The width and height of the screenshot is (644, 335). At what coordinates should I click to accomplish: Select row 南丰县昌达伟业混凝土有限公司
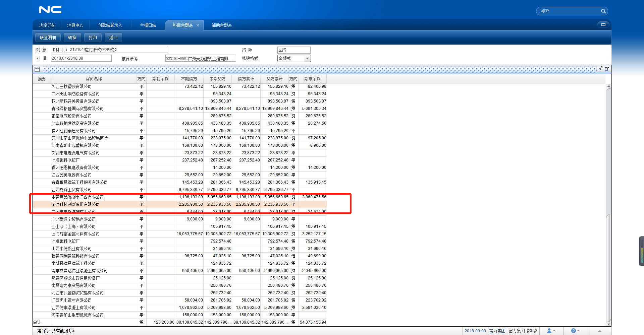pos(180,271)
